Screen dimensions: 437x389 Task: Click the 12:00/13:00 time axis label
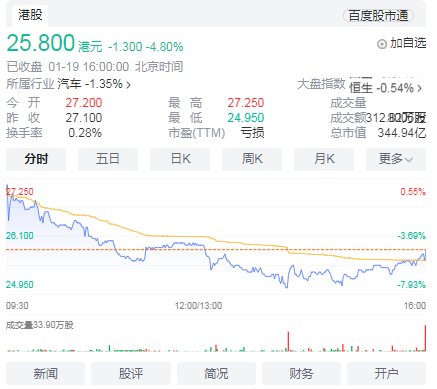click(x=198, y=306)
